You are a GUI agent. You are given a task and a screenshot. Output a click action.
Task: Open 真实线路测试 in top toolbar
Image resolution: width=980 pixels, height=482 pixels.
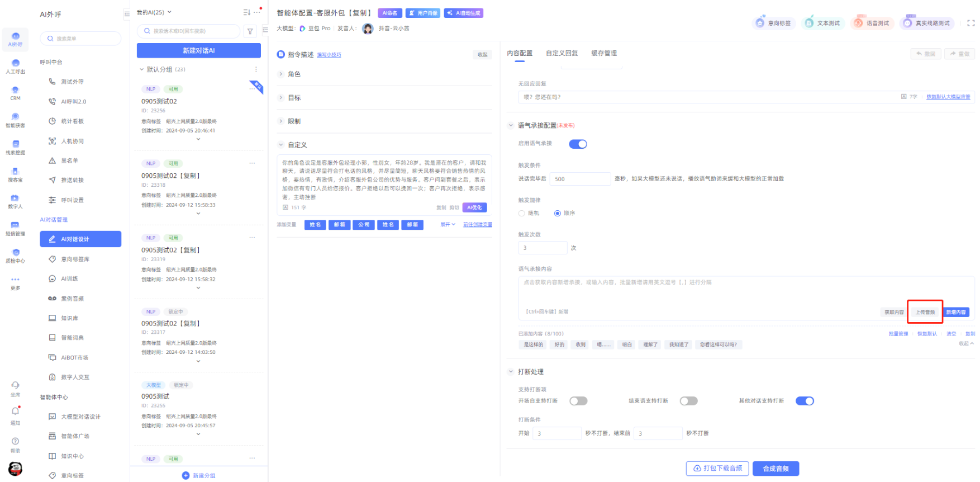pyautogui.click(x=926, y=23)
